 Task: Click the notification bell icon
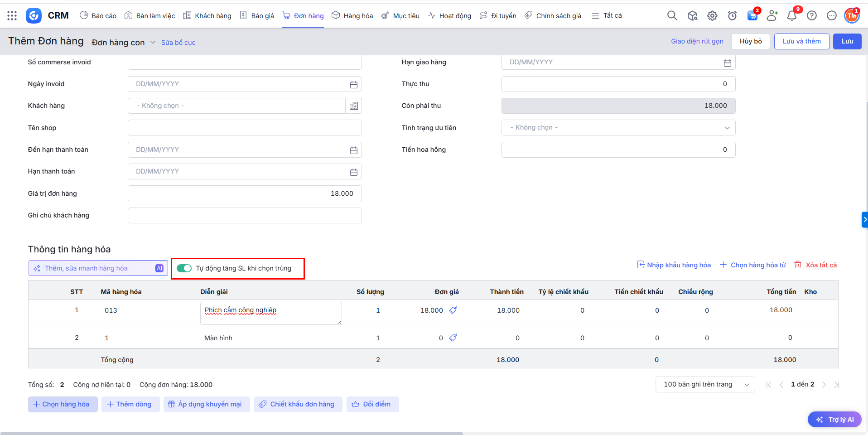click(x=791, y=16)
